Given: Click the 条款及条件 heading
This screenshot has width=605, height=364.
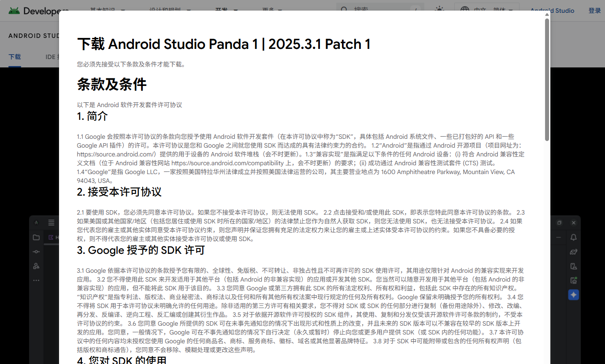Looking at the screenshot, I should (112, 84).
